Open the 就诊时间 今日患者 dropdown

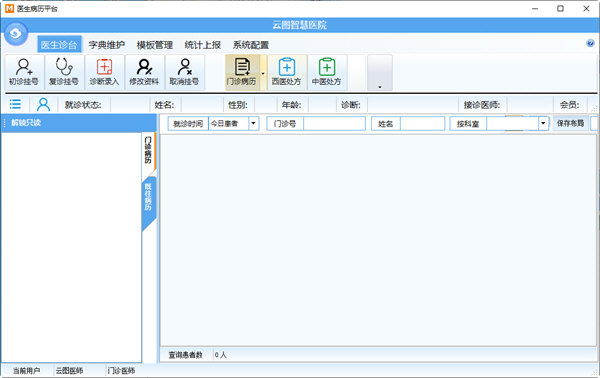pos(253,124)
